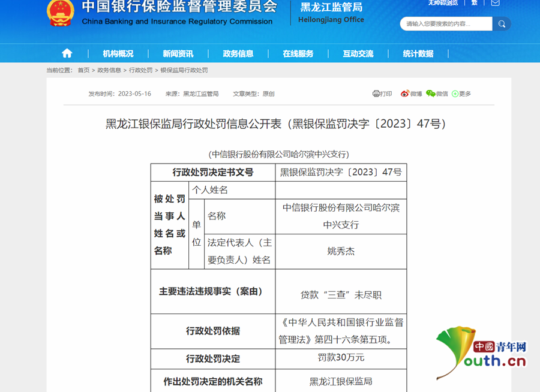Screen dimensions: 540x392
Task: Share via the WeChat 微信 icon
Action: tap(430, 94)
